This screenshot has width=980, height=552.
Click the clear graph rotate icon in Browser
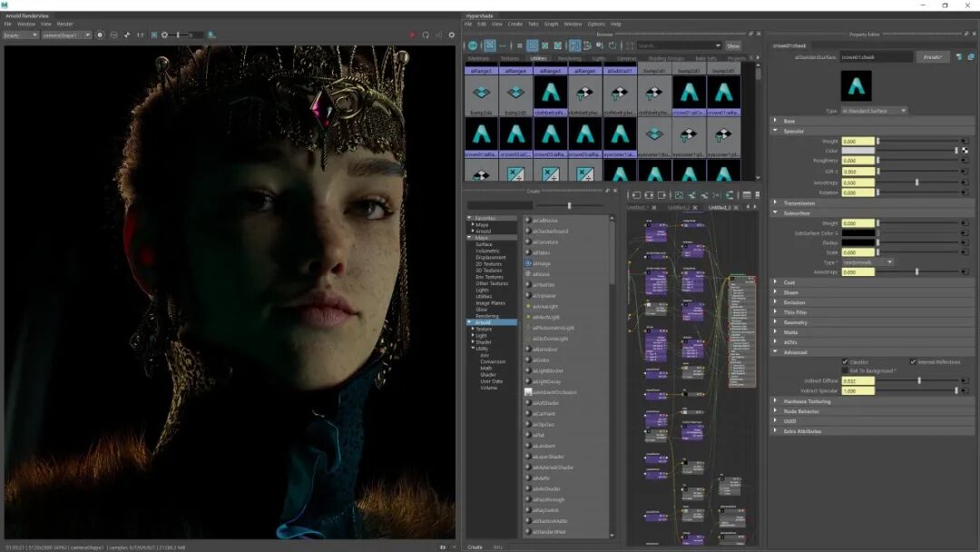(x=613, y=45)
